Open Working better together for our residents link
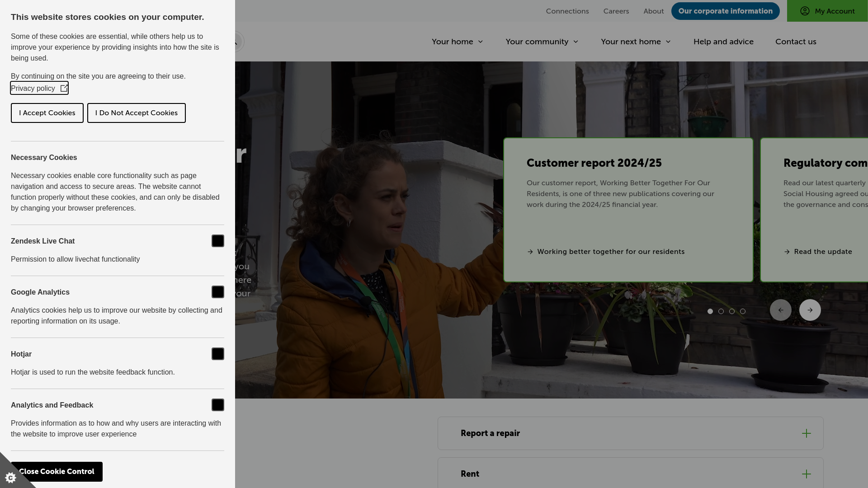Image resolution: width=868 pixels, height=488 pixels. 606,252
